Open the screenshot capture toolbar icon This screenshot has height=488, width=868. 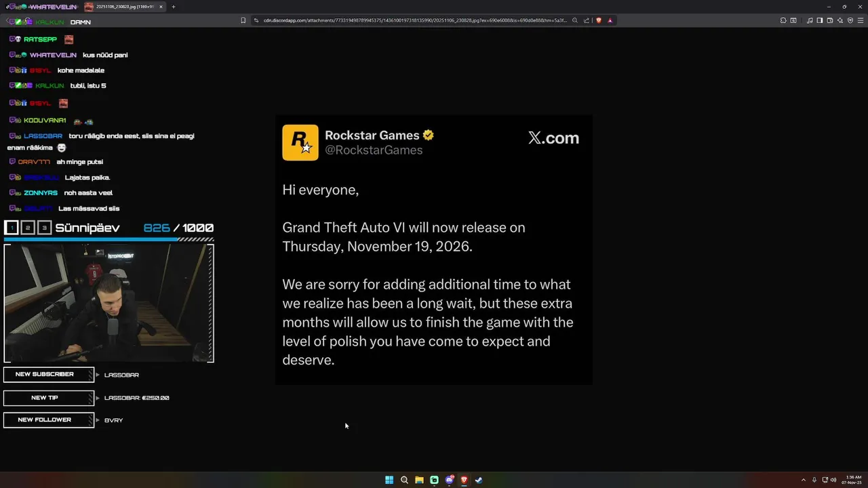pos(793,20)
